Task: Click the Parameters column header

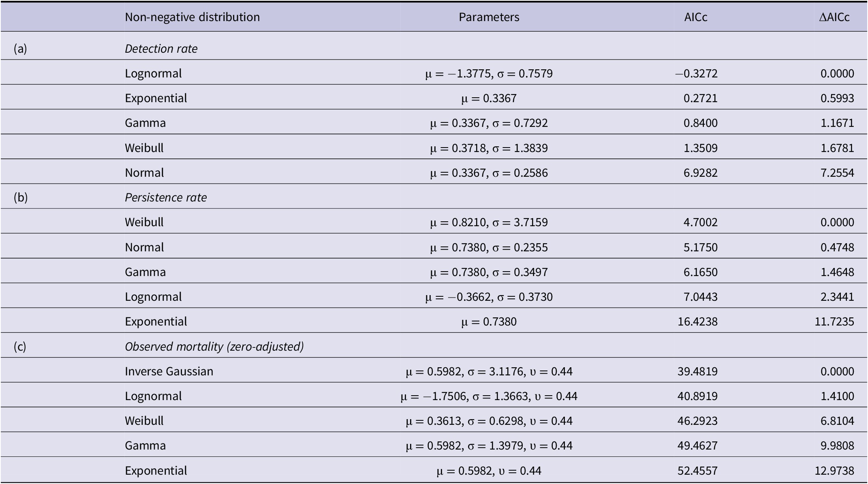Action: pyautogui.click(x=489, y=17)
